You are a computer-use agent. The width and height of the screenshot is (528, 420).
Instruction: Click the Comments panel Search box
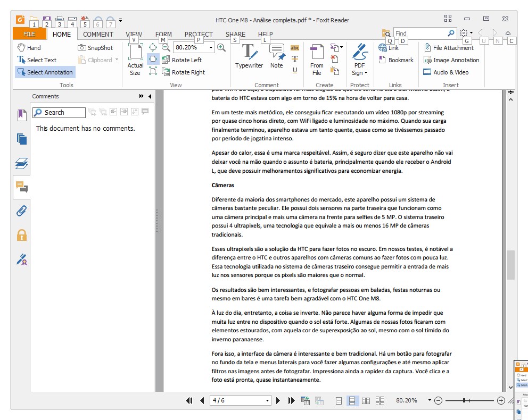click(59, 112)
